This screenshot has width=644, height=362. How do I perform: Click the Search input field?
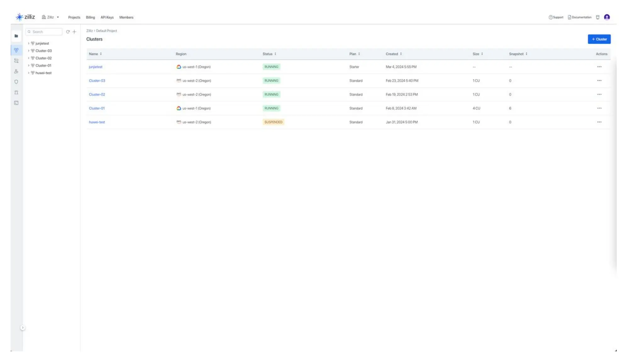tap(46, 32)
